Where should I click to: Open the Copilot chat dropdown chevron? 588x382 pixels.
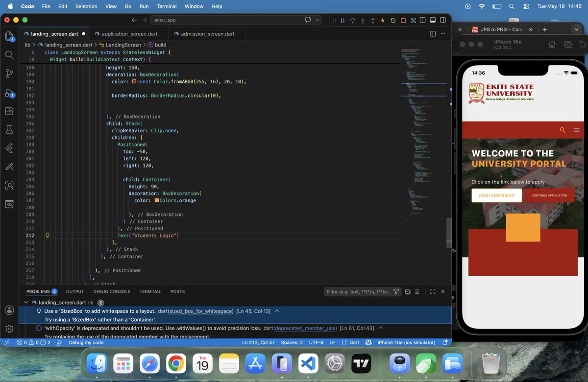318,20
